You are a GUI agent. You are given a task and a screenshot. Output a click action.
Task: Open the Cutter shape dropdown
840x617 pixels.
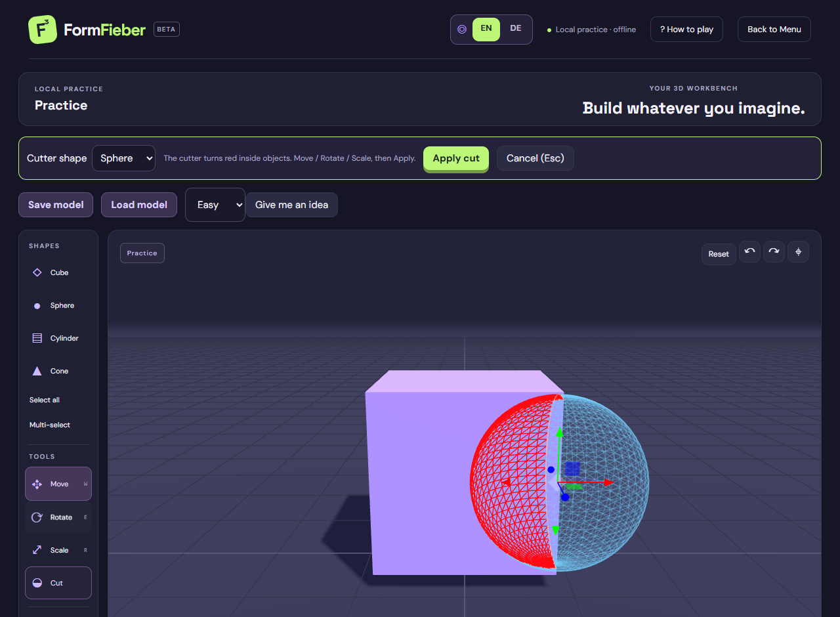123,158
